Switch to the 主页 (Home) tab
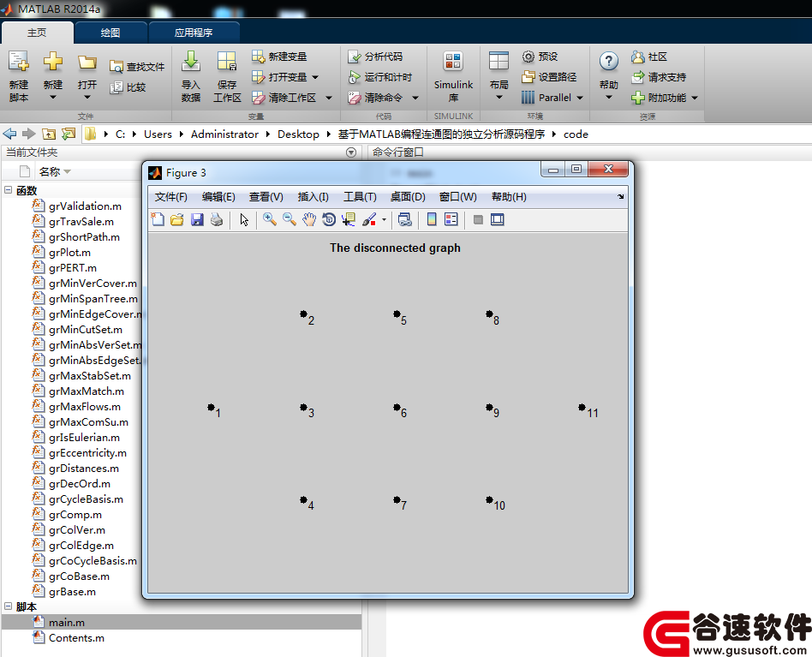Viewport: 812px width, 657px height. point(37,33)
